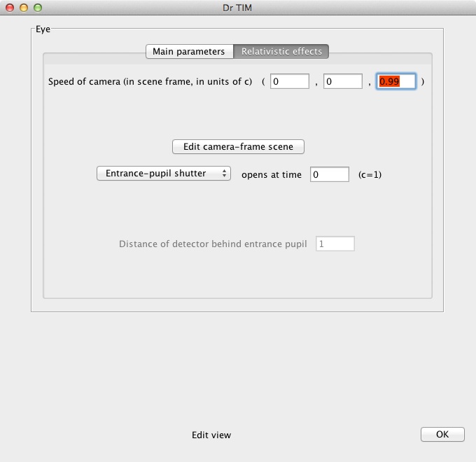Minimize the Dr TIM window
Viewport: 476px width, 462px height.
click(x=24, y=8)
